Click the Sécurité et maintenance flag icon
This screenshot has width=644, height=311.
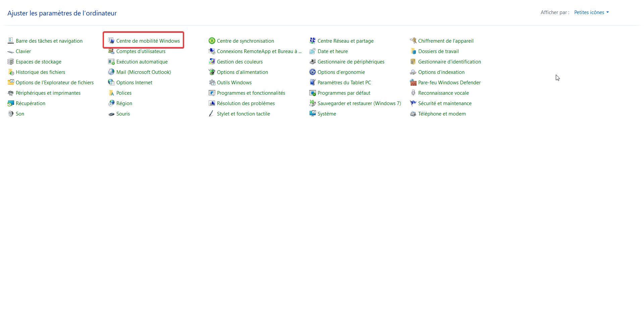point(413,103)
